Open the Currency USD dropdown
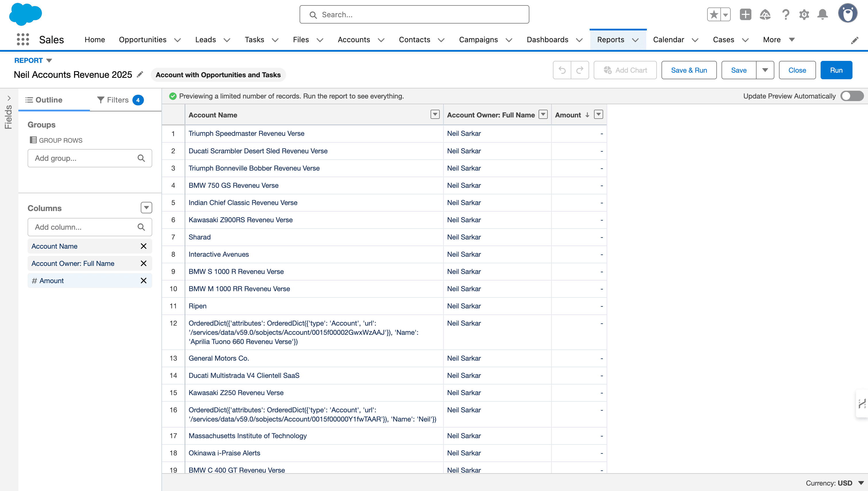This screenshot has height=491, width=868. click(861, 483)
